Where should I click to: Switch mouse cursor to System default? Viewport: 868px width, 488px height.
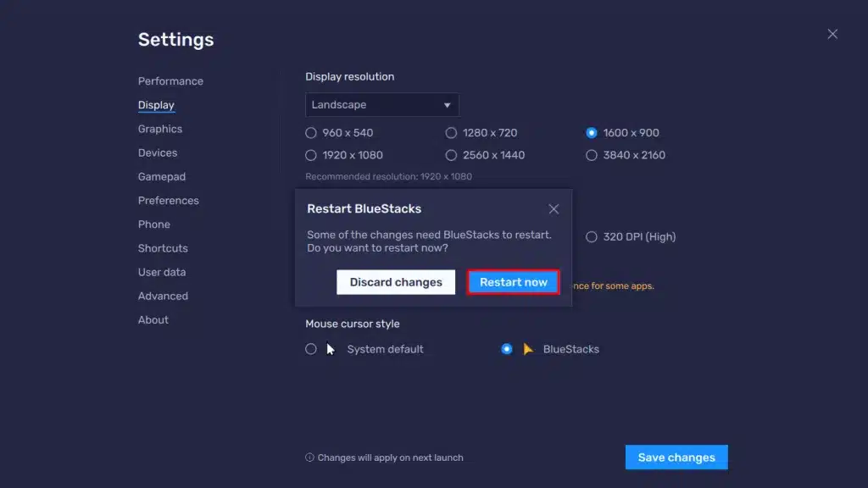coord(311,349)
